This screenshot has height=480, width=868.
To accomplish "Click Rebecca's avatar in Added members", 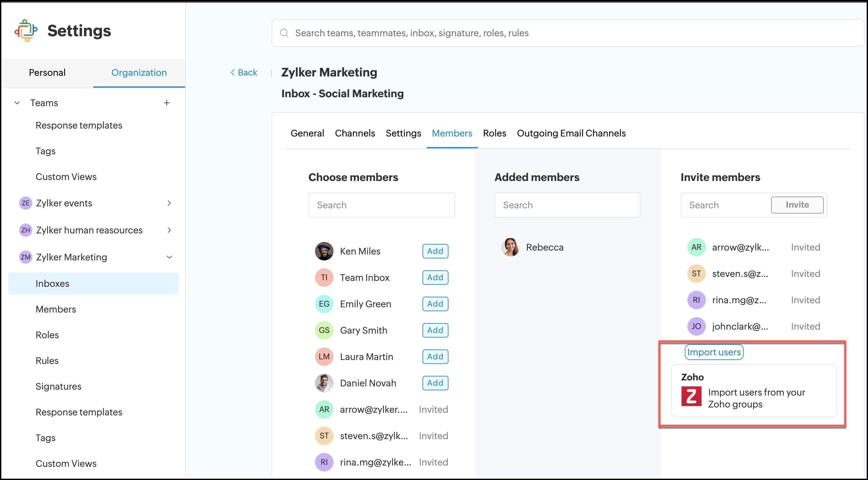I will click(510, 247).
